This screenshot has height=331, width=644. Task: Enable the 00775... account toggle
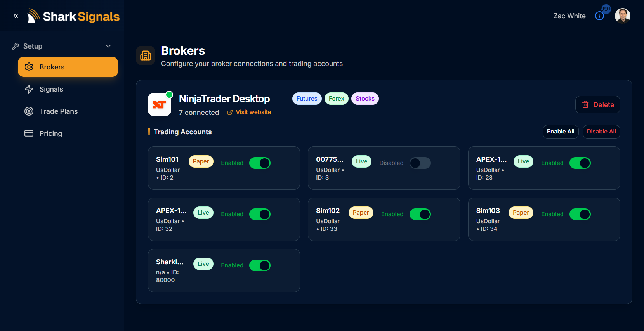[420, 163]
